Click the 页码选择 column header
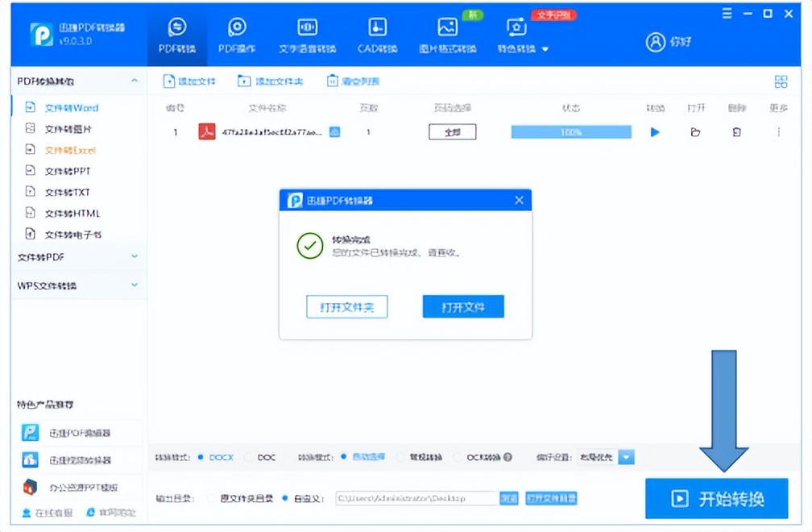 453,108
